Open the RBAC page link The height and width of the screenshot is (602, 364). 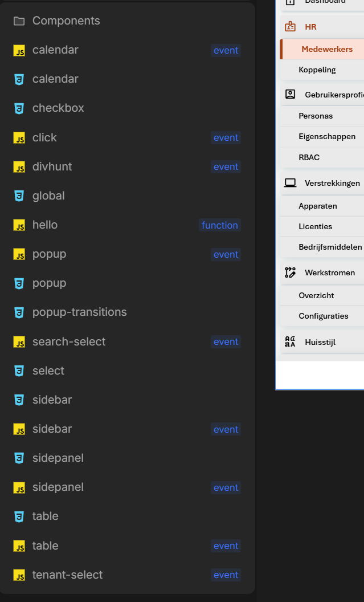(x=309, y=157)
